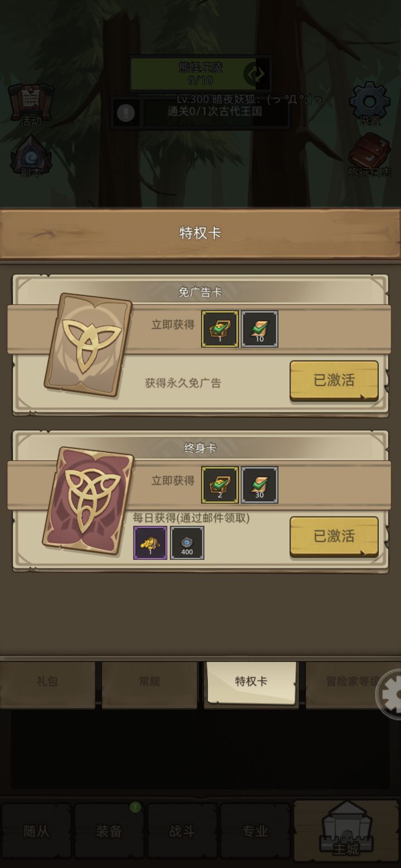
Task: Open the 旅行日志 travel journal book
Action: click(370, 156)
